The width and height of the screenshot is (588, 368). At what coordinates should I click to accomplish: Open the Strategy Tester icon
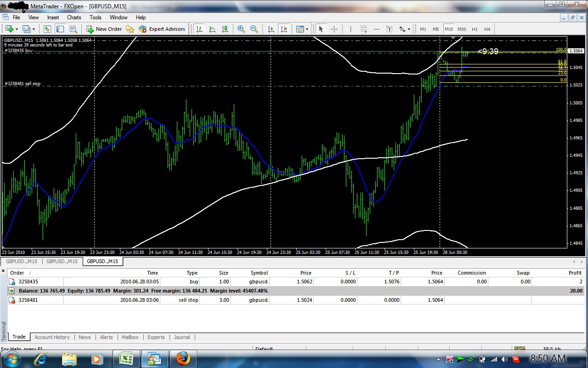[x=73, y=29]
